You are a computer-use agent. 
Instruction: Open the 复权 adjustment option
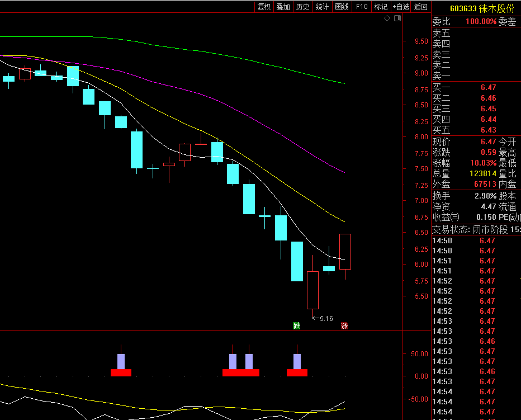coord(264,7)
